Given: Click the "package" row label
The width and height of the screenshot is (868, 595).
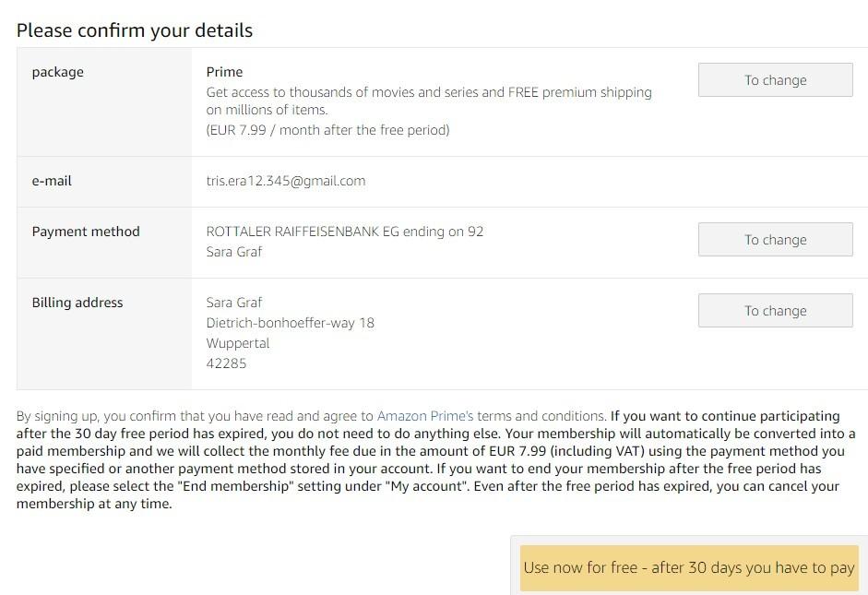Looking at the screenshot, I should click(58, 72).
